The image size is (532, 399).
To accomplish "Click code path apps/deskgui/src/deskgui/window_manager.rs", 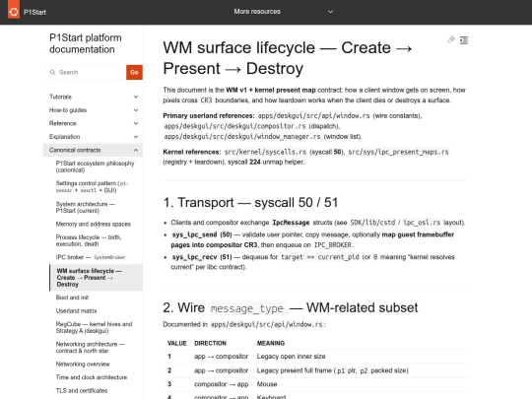I will point(242,137).
